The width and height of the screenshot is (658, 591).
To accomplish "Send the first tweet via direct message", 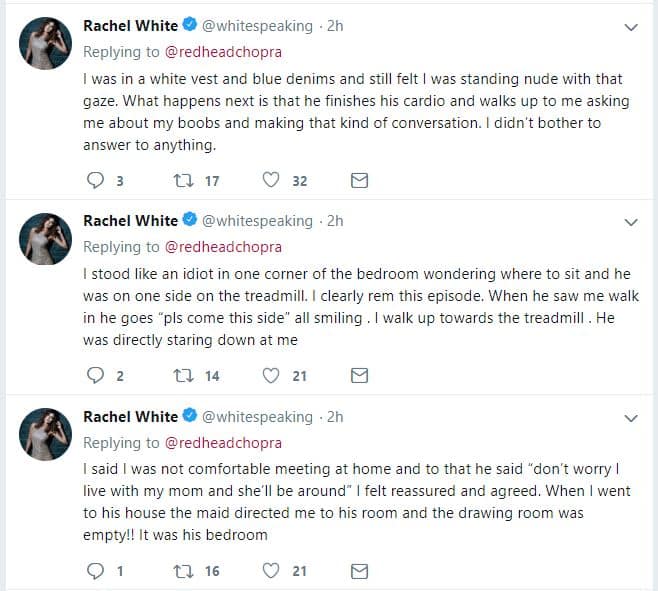I will pyautogui.click(x=360, y=180).
